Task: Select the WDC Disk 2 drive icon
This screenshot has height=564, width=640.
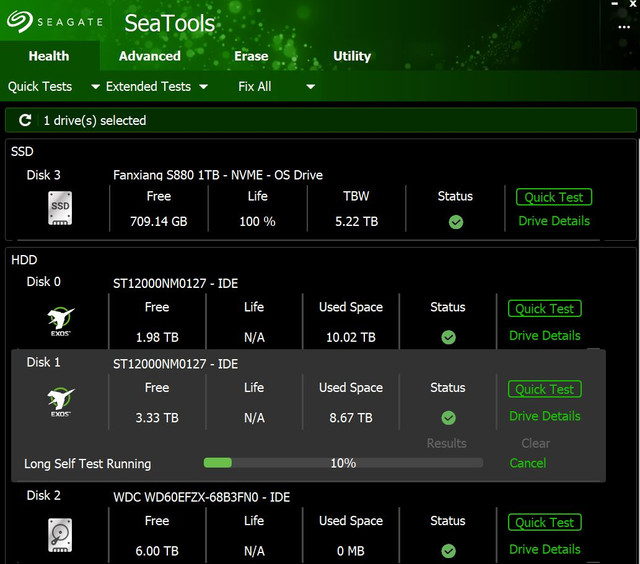Action: [61, 534]
